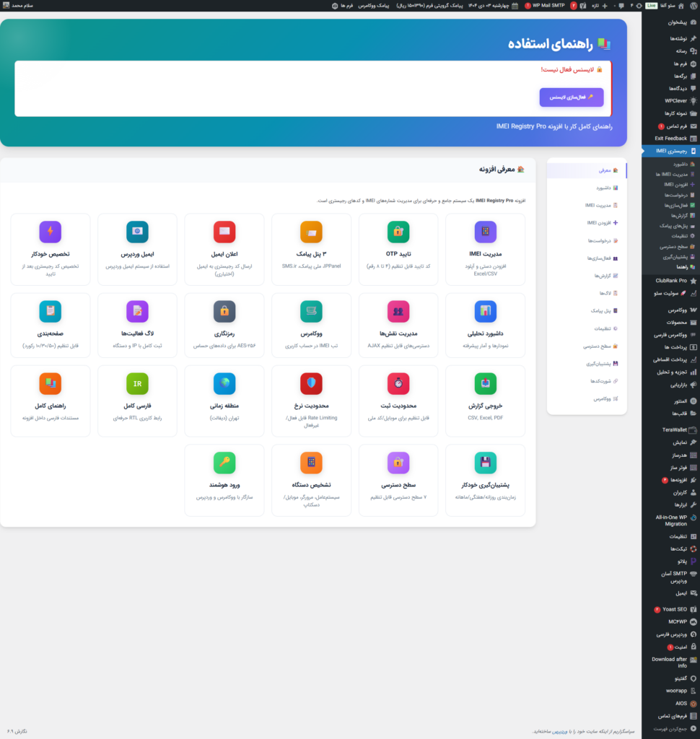This screenshot has height=739, width=700.
Task: Open شورت‌کدها tab in guide navigation
Action: 587,381
